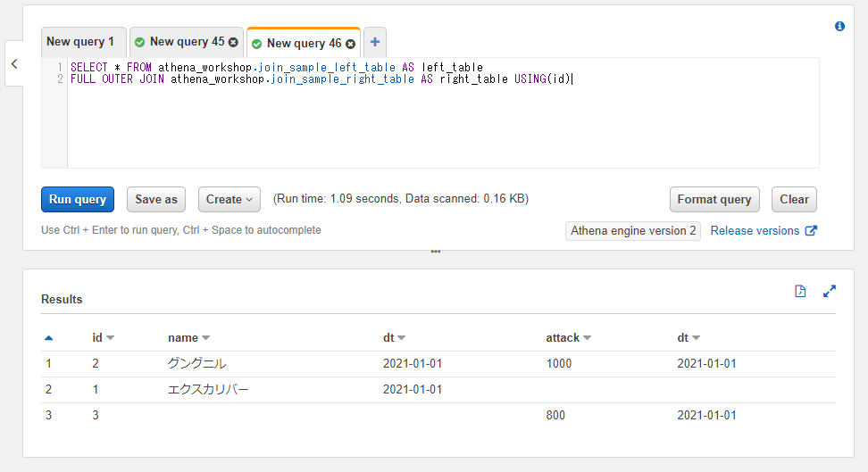Click the Format query button
868x472 pixels.
[x=714, y=199]
